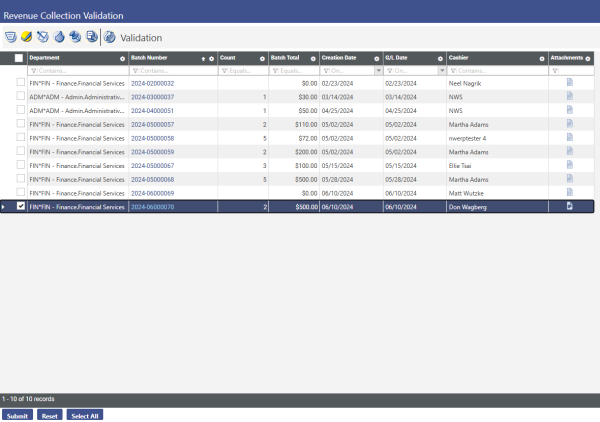The width and height of the screenshot is (600, 422).
Task: Click the Batch Number filter field
Action: coord(173,70)
